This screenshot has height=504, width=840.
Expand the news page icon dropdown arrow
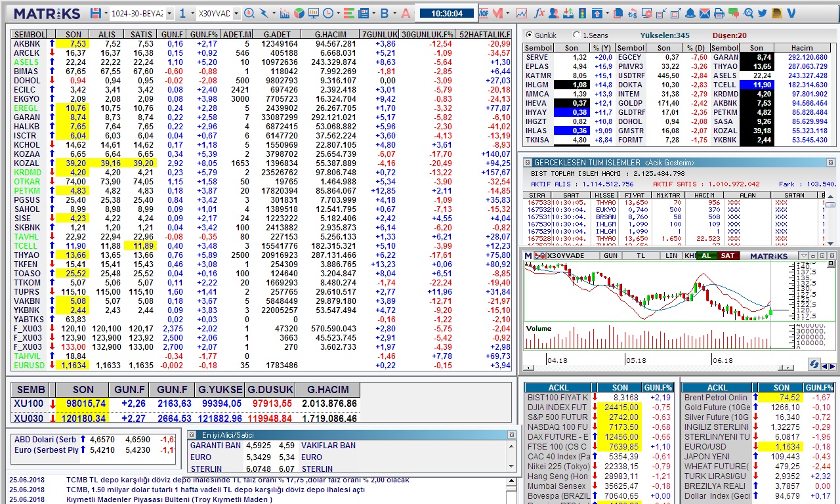(374, 13)
